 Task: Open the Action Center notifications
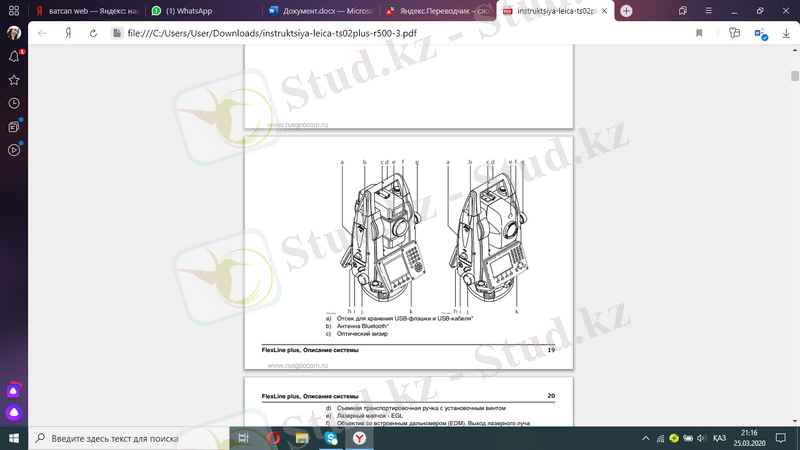[781, 438]
